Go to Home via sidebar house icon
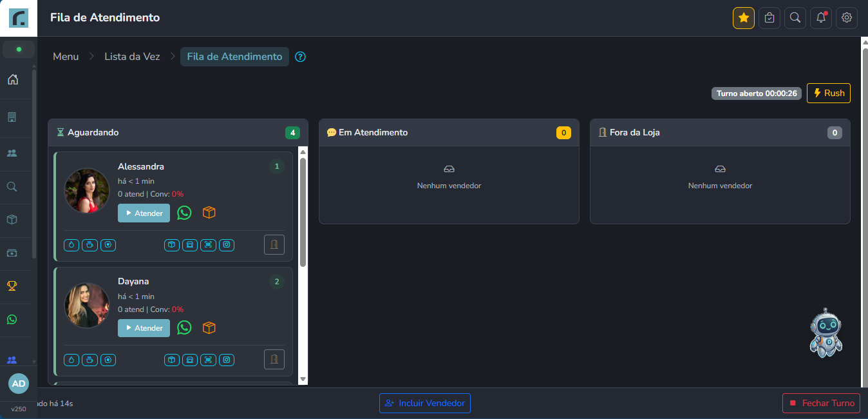 pyautogui.click(x=12, y=79)
